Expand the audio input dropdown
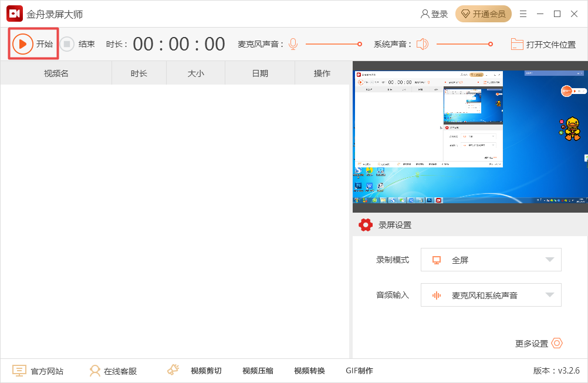The height and width of the screenshot is (383, 588). pyautogui.click(x=491, y=295)
